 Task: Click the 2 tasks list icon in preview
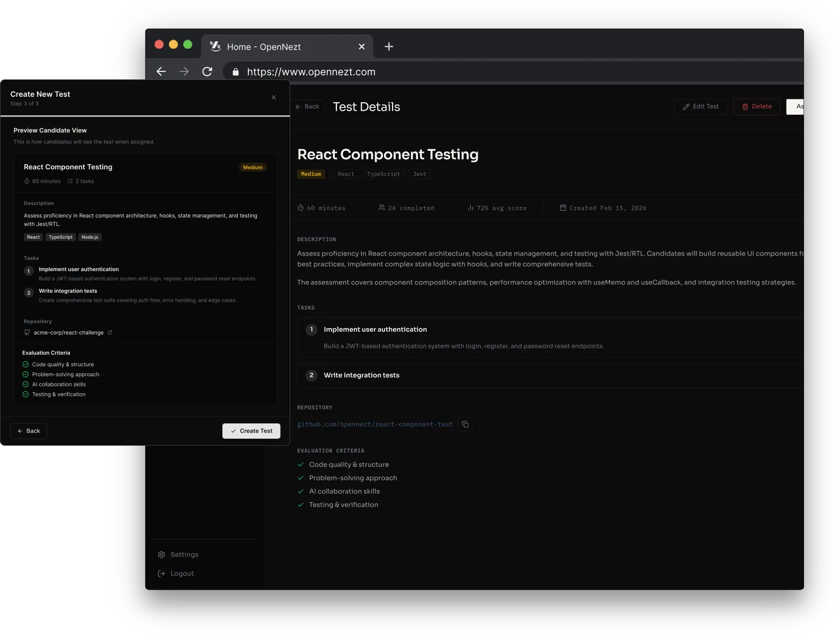coord(70,181)
